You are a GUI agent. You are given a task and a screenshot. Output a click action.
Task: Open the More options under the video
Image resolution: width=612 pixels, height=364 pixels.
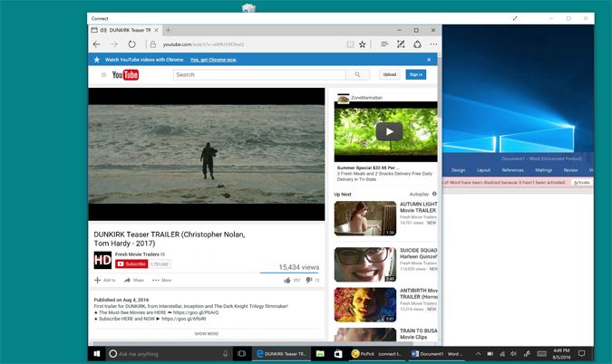(161, 280)
